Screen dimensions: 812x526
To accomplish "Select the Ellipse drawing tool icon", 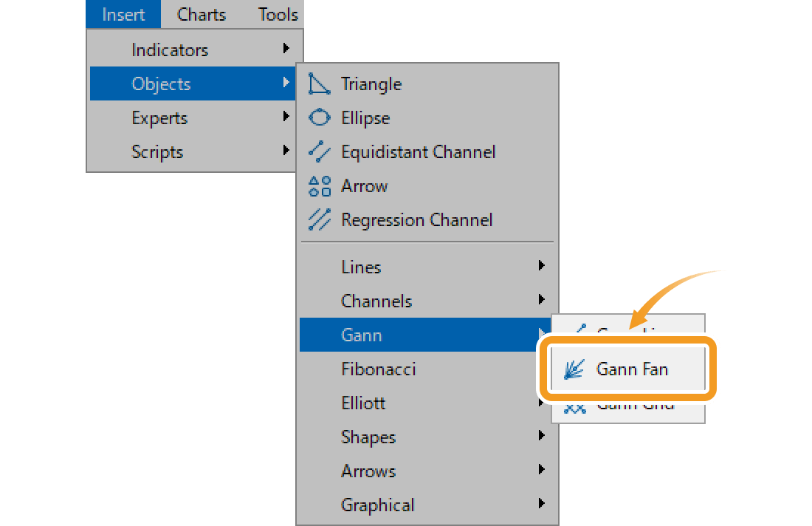I will (x=320, y=117).
